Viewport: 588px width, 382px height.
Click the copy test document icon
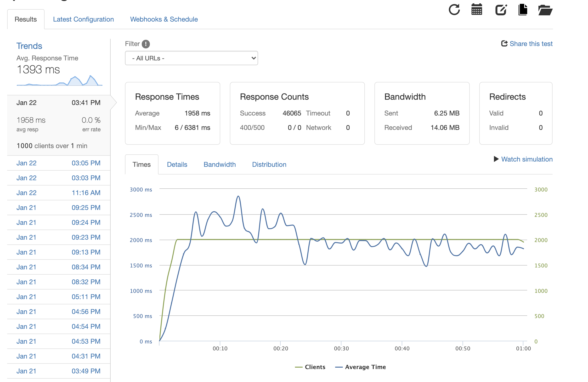pyautogui.click(x=523, y=10)
